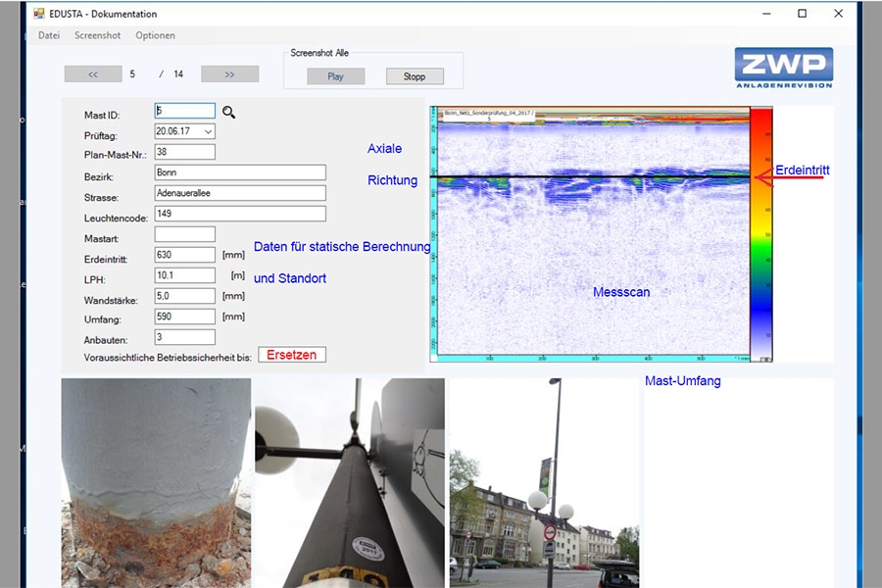Image resolution: width=882 pixels, height=588 pixels.
Task: Open the rusty mast base photo
Action: click(155, 482)
